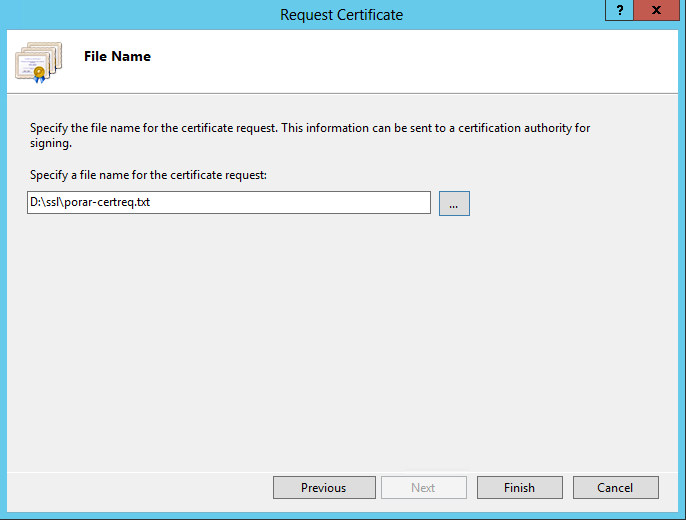Close the Request Certificate dialog
686x520 pixels.
click(656, 10)
